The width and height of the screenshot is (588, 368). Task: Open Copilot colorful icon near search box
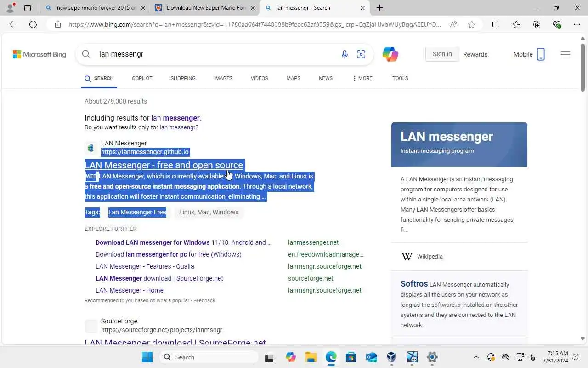point(390,54)
